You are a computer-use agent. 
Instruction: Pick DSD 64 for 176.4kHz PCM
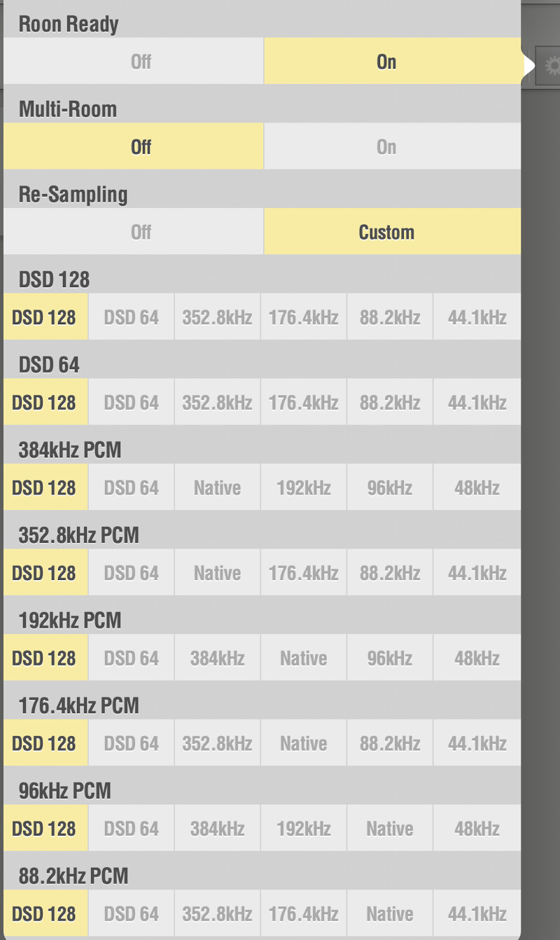tap(131, 743)
